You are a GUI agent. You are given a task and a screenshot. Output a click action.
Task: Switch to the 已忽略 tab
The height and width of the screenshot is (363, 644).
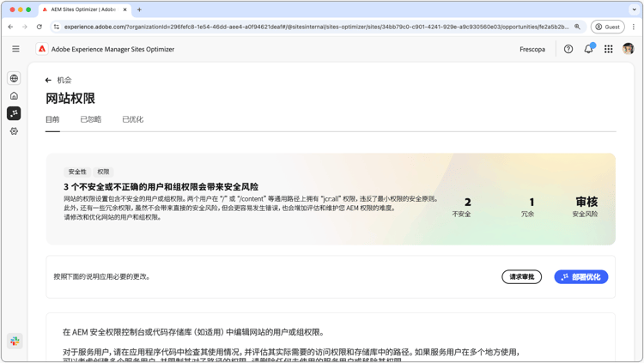point(91,119)
